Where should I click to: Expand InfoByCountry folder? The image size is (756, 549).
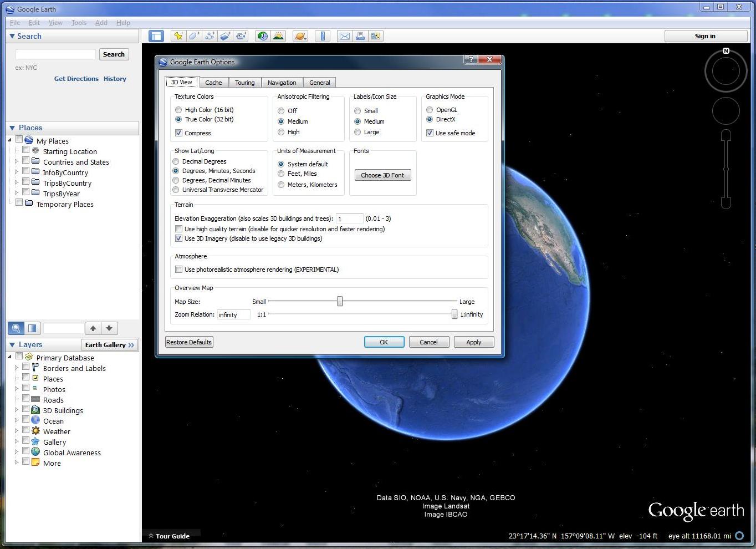coord(17,172)
